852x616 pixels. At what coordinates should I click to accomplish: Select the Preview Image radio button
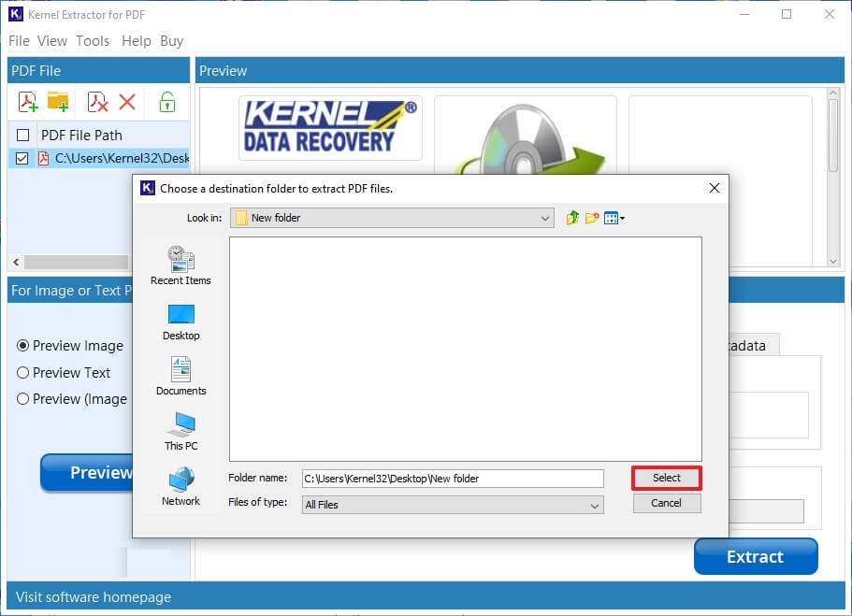(22, 346)
